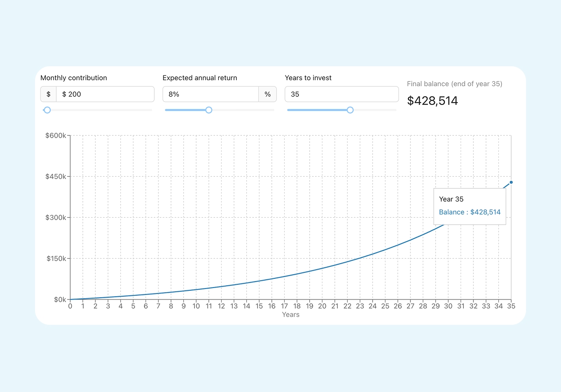Click the $600k y-axis label
The height and width of the screenshot is (392, 561).
click(x=55, y=136)
